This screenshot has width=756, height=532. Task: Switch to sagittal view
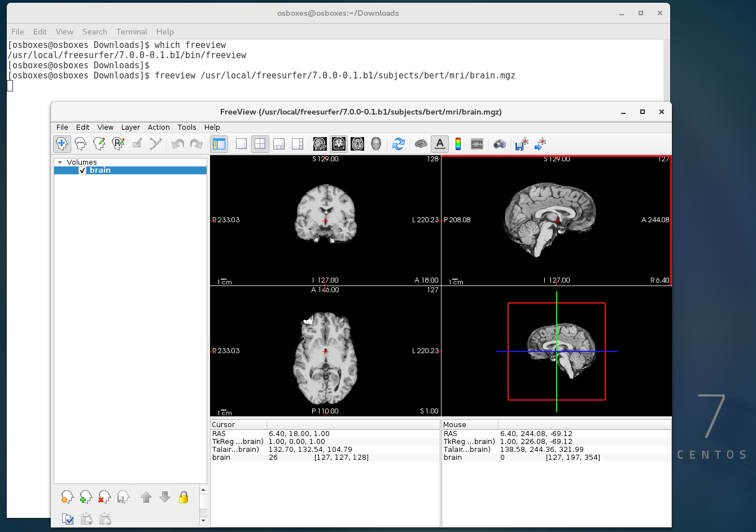pos(320,144)
